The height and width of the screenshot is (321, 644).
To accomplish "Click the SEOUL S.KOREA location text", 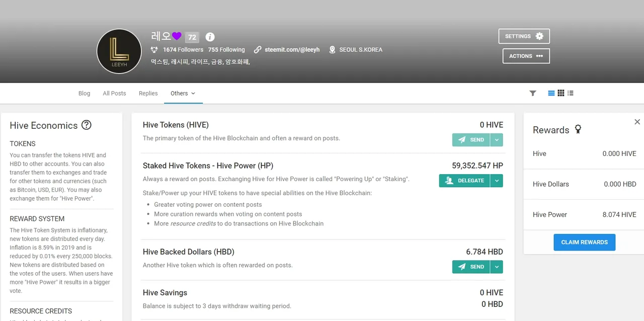I will (x=361, y=50).
